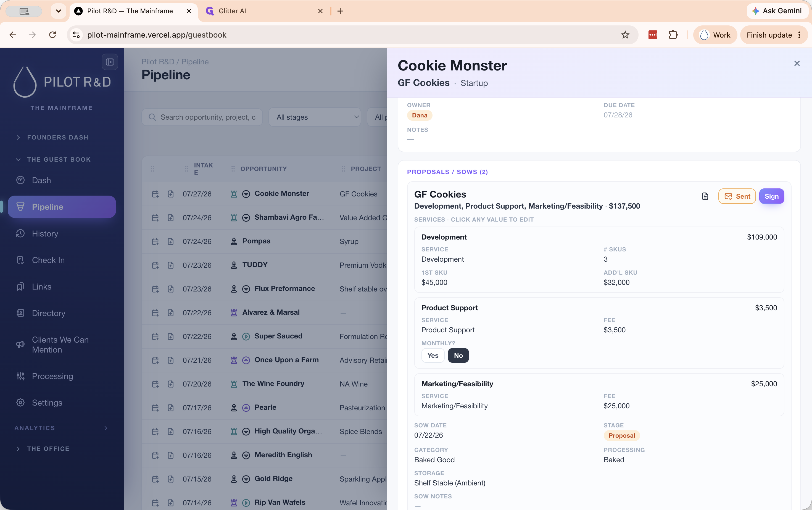
Task: Click the calendar icon in the Pompas row
Action: click(155, 241)
